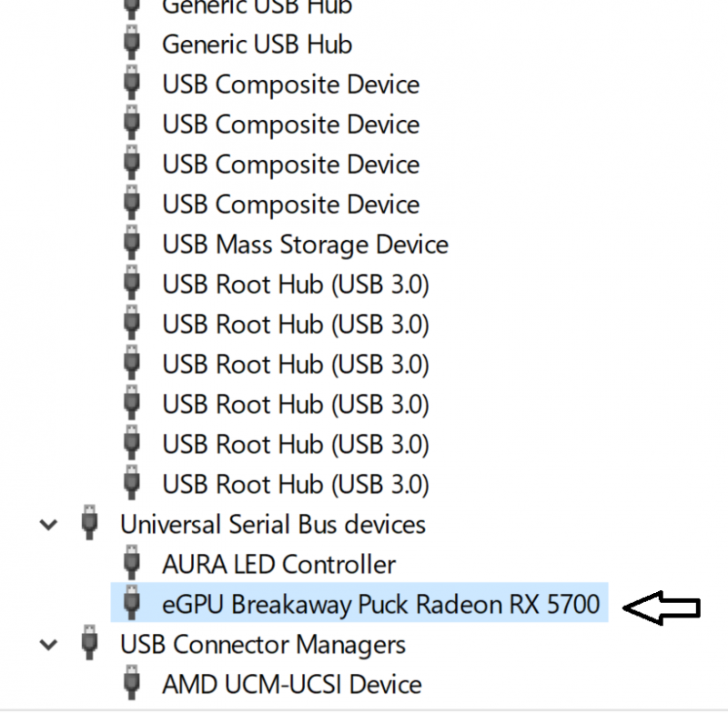Click the USB Connector Managers label
The image size is (728, 713).
(x=262, y=644)
